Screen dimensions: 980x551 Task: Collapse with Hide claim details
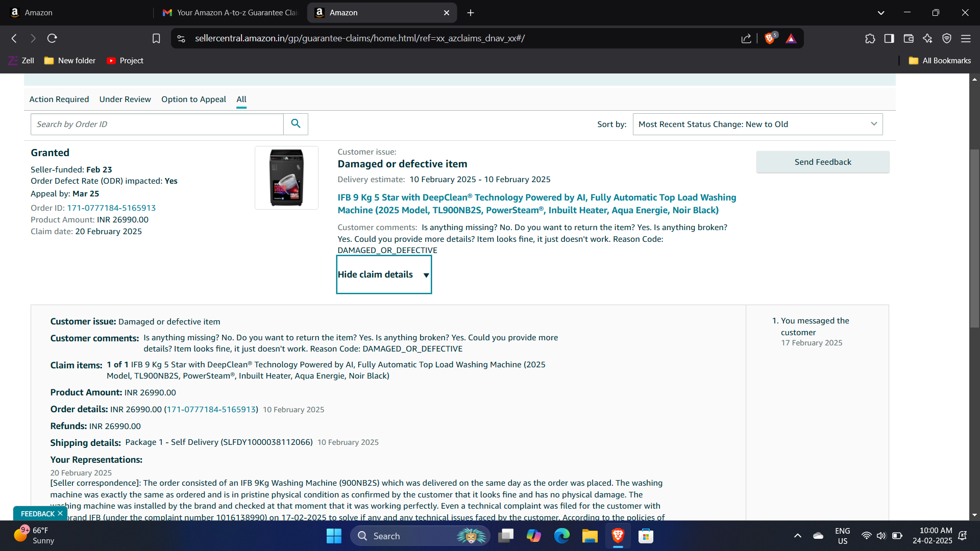tap(384, 274)
